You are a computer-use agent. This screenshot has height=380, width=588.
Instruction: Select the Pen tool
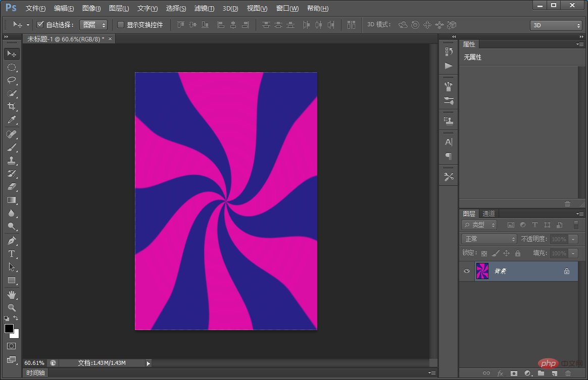(12, 241)
